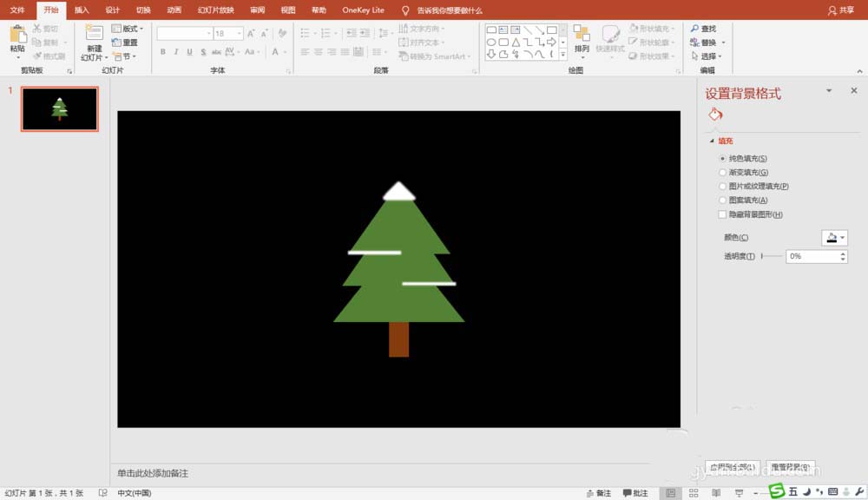Click the Find magnifier icon

coord(694,29)
